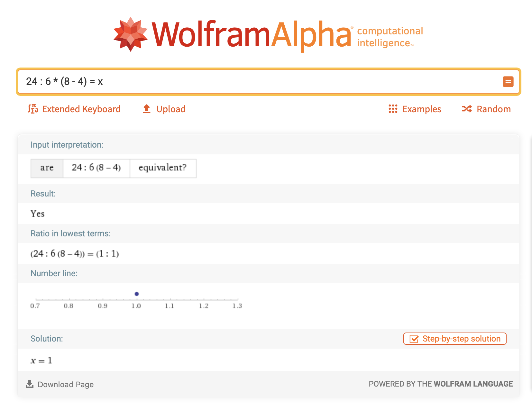Click the 'computational intelligence' tagline

390,37
